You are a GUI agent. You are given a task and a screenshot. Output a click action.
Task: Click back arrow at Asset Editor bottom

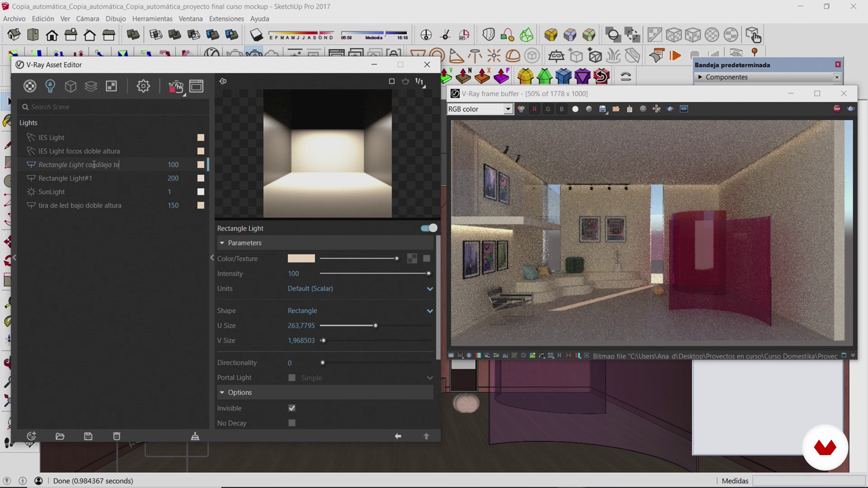(x=398, y=436)
